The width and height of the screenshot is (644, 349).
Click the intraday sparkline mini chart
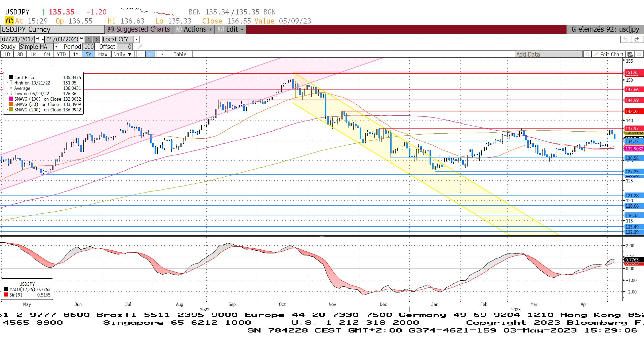pos(146,11)
